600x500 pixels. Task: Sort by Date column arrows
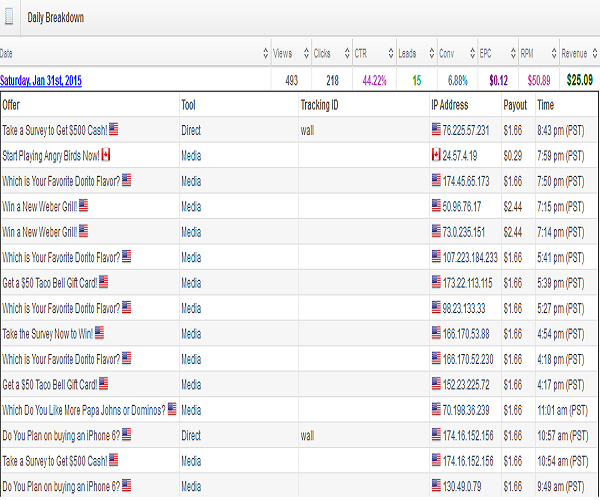[x=266, y=53]
